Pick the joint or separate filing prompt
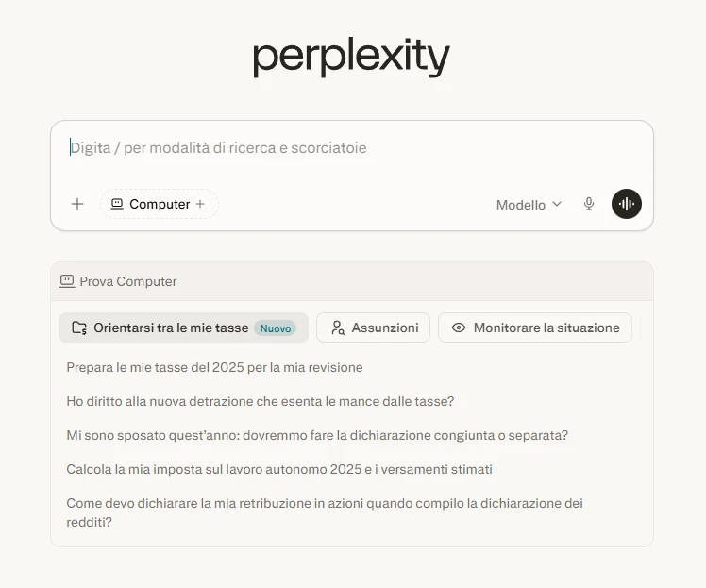Screen dimensions: 706x588 [317, 435]
